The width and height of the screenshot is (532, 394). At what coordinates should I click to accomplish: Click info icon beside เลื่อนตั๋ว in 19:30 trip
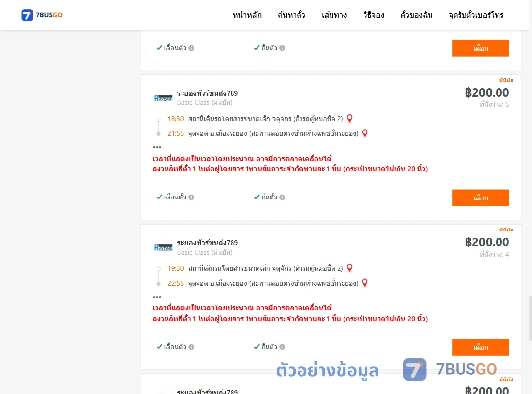191,347
